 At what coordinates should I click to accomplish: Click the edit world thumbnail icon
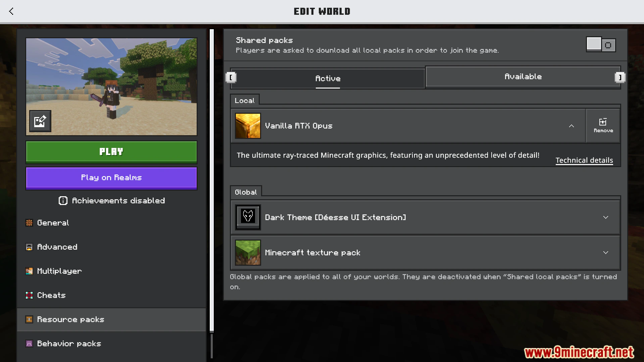click(40, 121)
